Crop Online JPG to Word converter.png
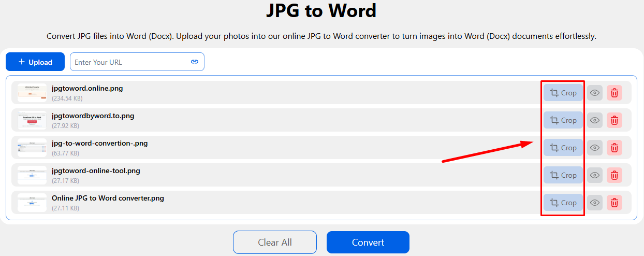Viewport: 644px width, 256px height. [x=563, y=203]
